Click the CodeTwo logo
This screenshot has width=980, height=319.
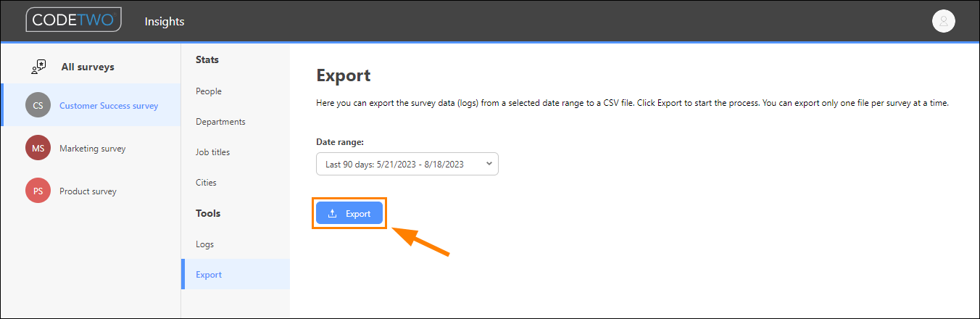pos(73,20)
